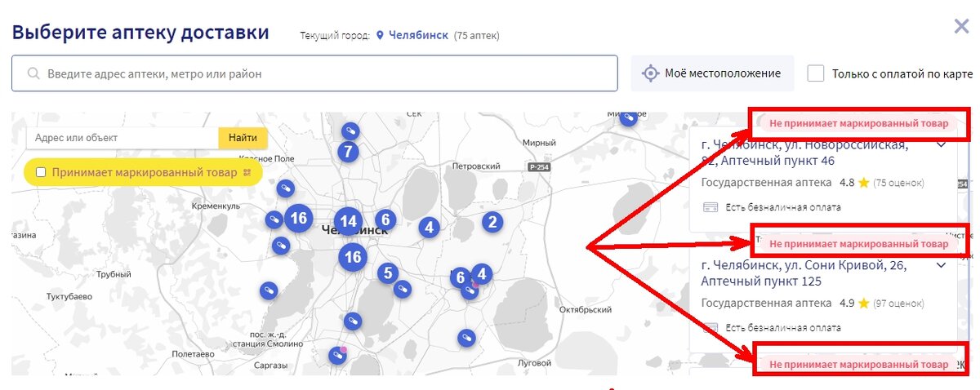The image size is (980, 390).
Task: Click the (75 аптек) count text
Action: click(477, 36)
